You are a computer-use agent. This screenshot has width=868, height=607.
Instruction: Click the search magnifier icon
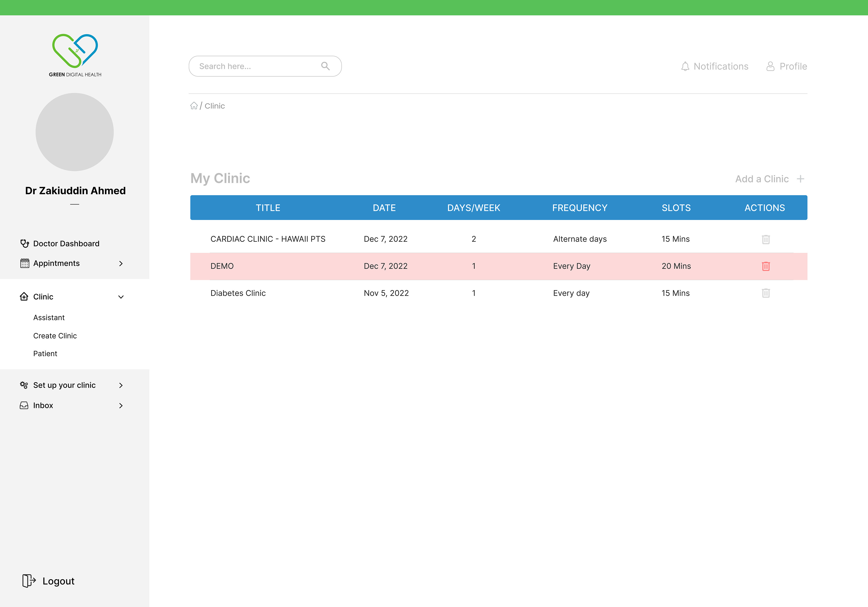325,66
